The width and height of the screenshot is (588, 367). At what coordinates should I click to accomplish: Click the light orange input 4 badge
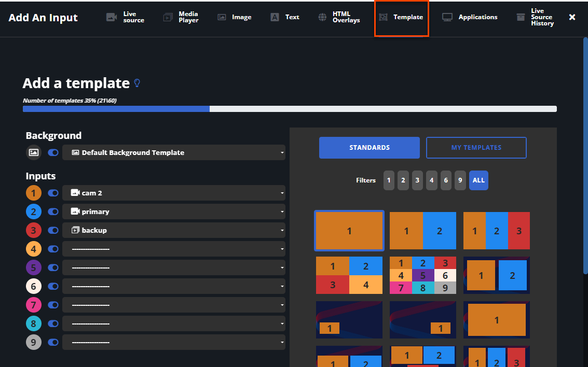pos(33,249)
